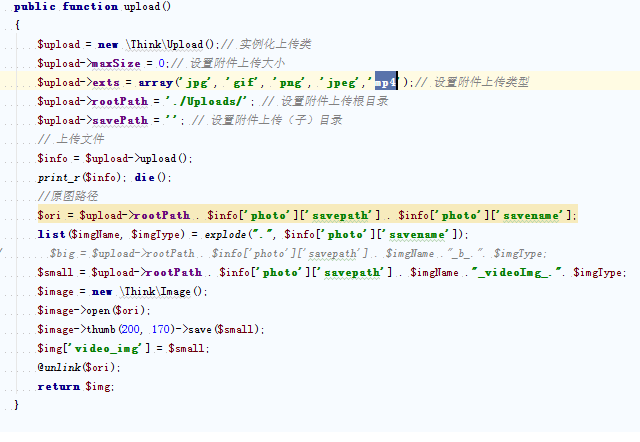Click the savePath property name
This screenshot has height=442, width=640.
tap(119, 120)
